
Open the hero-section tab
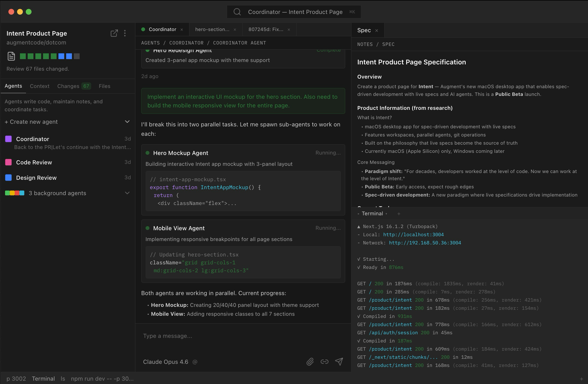(212, 29)
